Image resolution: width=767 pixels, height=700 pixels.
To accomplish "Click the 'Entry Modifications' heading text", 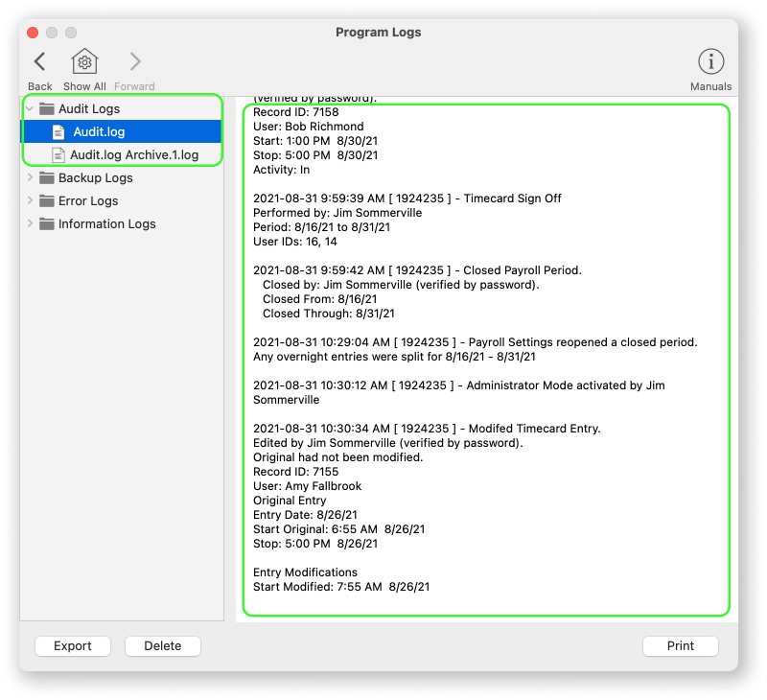I will (305, 572).
